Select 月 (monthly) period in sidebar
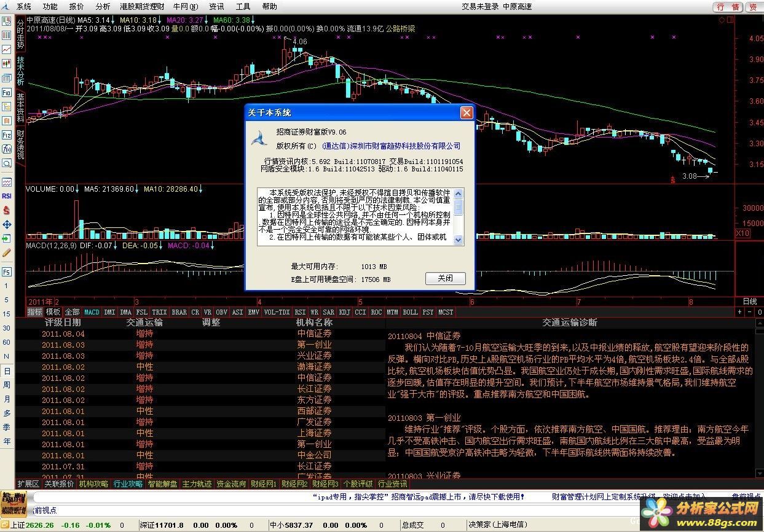The height and width of the screenshot is (532, 764). pyautogui.click(x=7, y=399)
